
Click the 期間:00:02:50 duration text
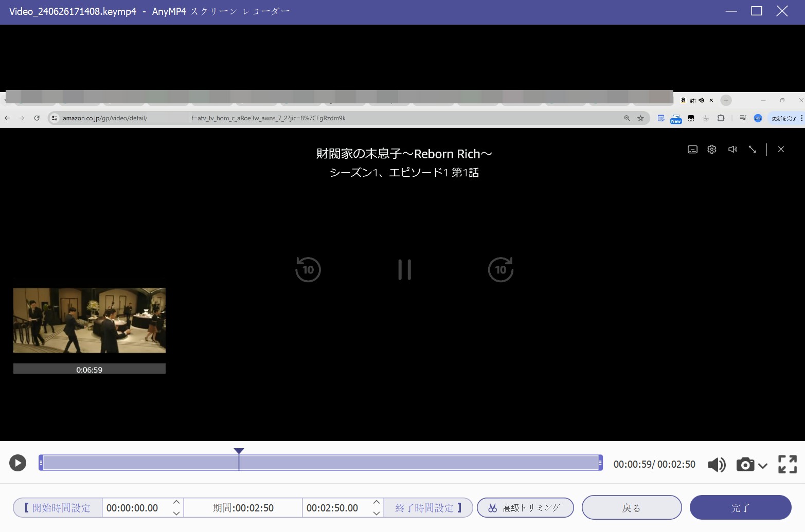243,508
